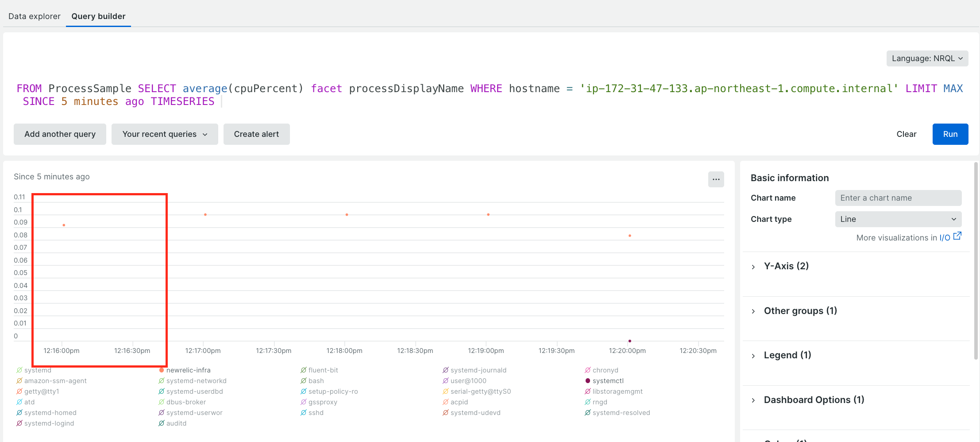Screen dimensions: 980x442
Task: Switch to the Query builder tab
Action: [x=98, y=16]
